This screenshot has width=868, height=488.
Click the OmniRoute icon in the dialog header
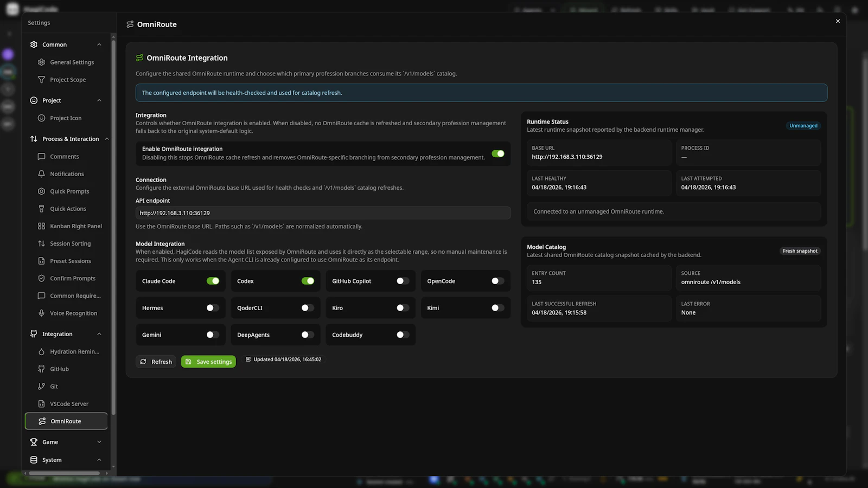(130, 24)
